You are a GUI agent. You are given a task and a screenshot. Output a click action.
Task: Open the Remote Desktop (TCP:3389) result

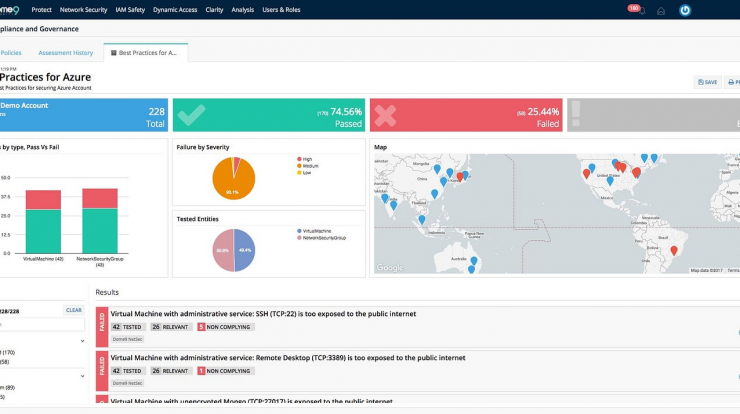pos(288,358)
